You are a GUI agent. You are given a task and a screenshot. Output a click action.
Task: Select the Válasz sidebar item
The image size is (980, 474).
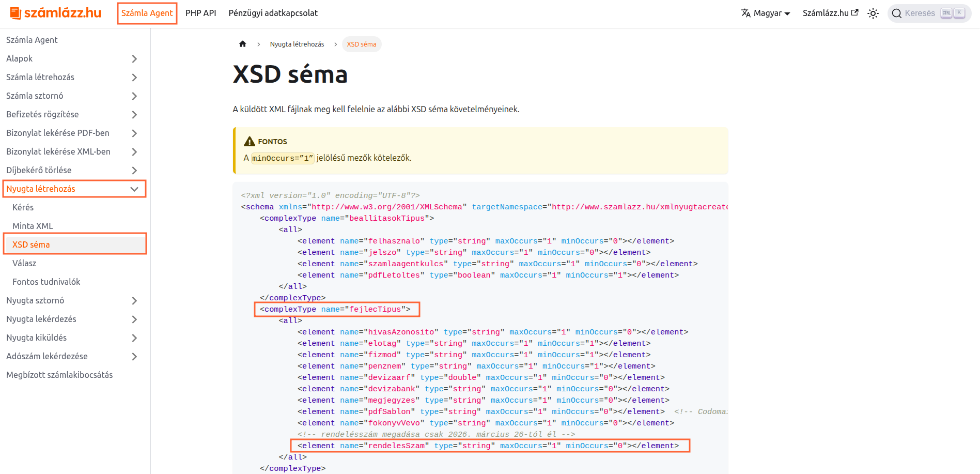click(24, 263)
